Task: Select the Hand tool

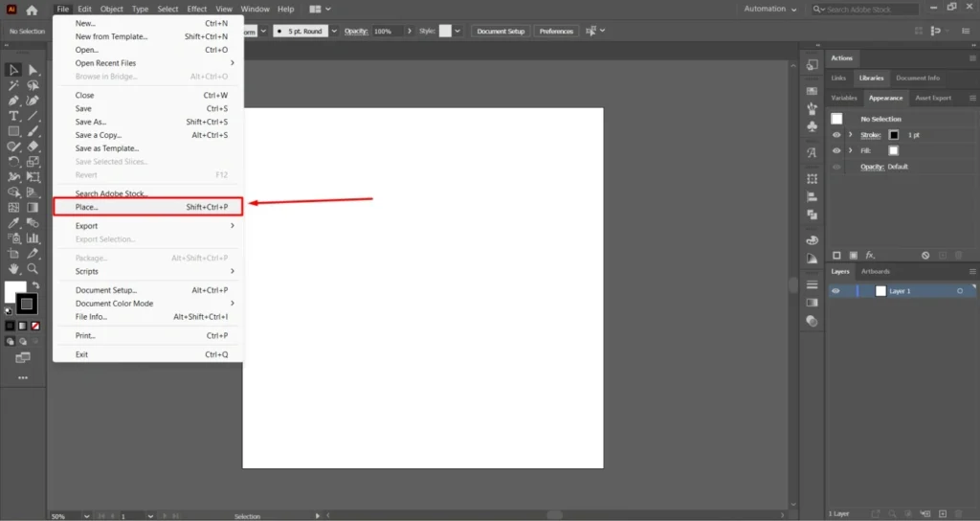Action: [x=13, y=269]
